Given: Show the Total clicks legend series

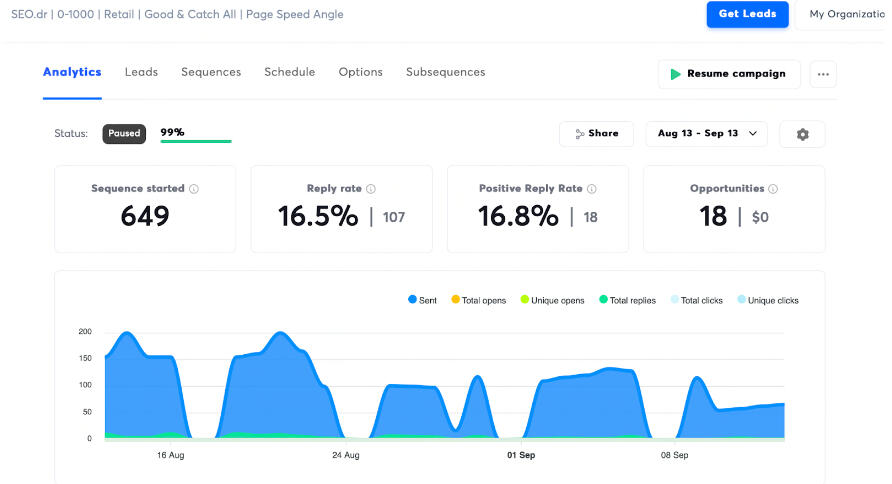Looking at the screenshot, I should [x=699, y=300].
